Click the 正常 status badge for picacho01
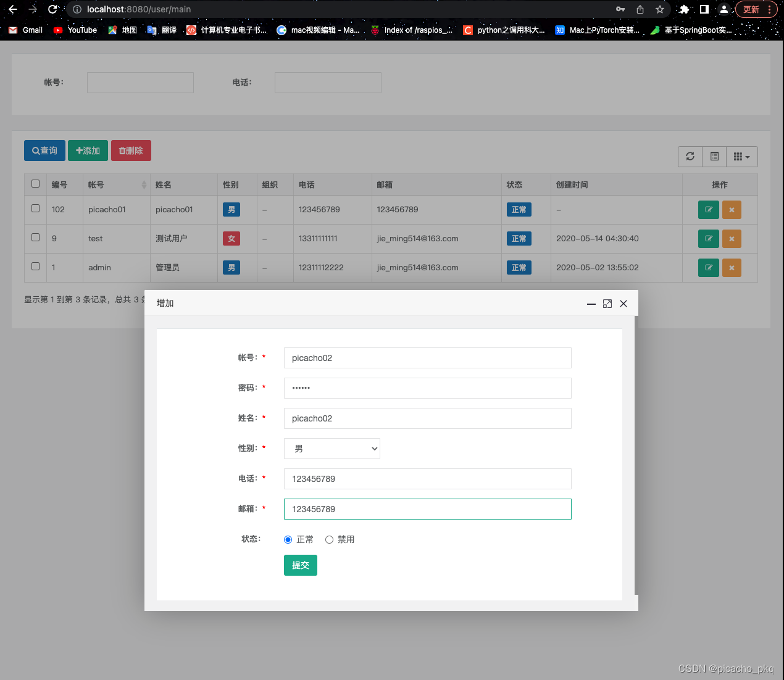 519,210
